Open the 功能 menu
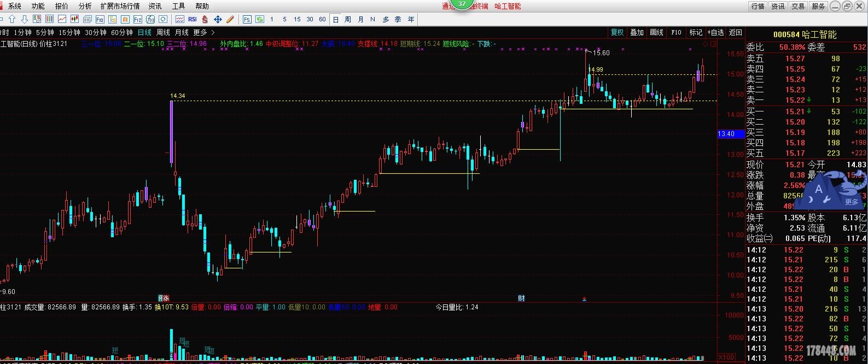This screenshot has height=364, width=868. tap(38, 6)
